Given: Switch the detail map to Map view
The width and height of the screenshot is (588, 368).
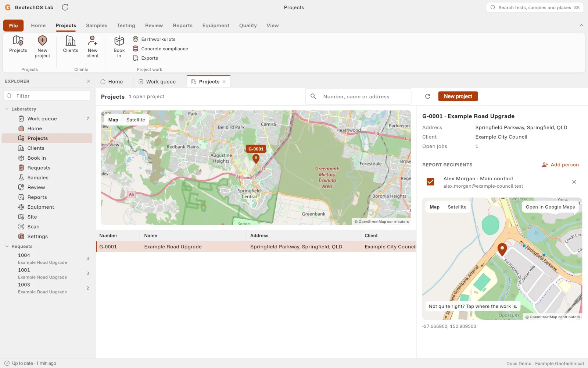Looking at the screenshot, I should click(x=434, y=207).
